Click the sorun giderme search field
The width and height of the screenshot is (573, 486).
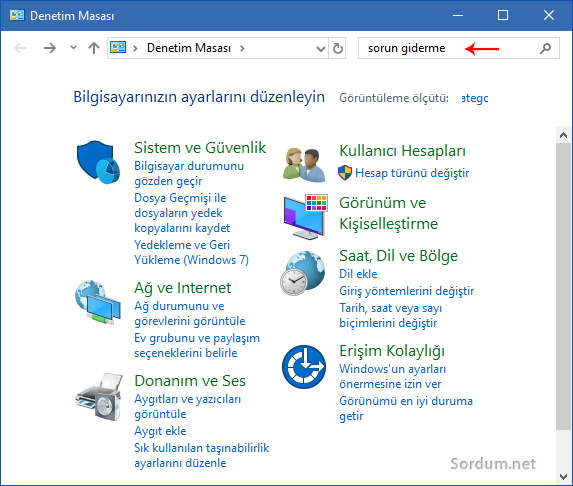tap(459, 48)
